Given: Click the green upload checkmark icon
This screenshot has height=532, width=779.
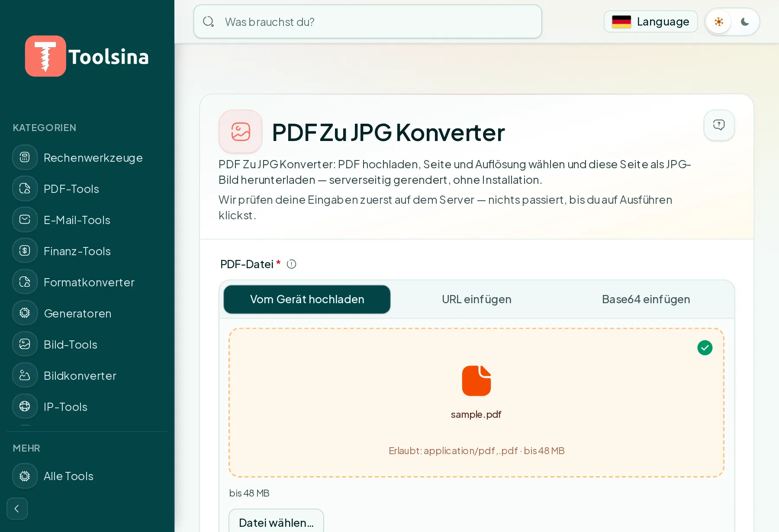Looking at the screenshot, I should point(705,348).
